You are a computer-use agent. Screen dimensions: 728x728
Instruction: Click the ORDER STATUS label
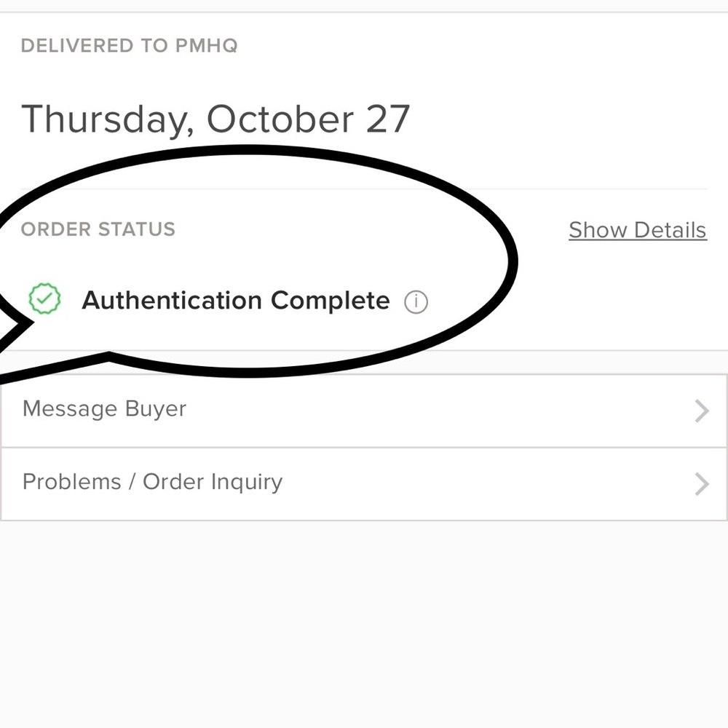click(98, 229)
